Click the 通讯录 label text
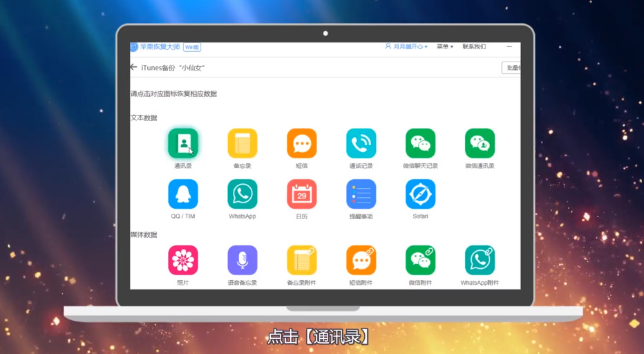Image resolution: width=644 pixels, height=354 pixels. point(183,166)
